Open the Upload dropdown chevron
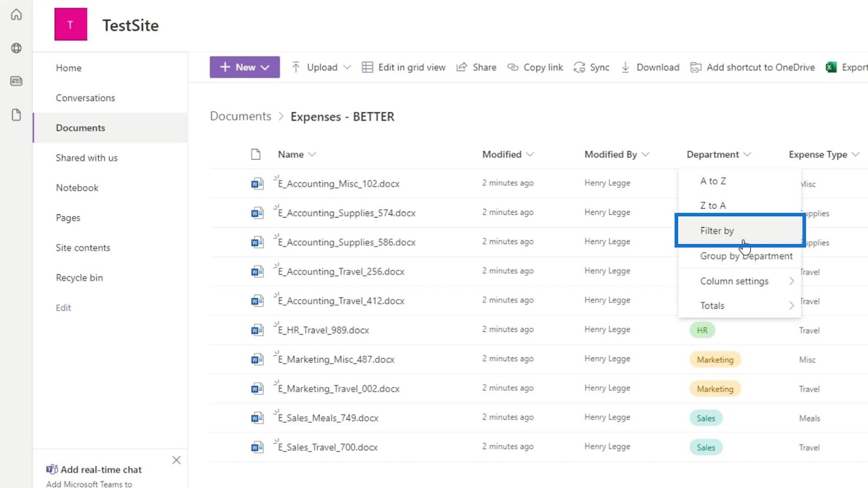The height and width of the screenshot is (488, 868). point(347,67)
